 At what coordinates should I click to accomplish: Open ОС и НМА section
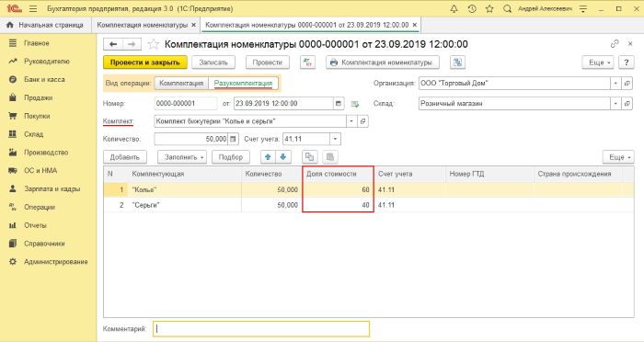coord(40,170)
